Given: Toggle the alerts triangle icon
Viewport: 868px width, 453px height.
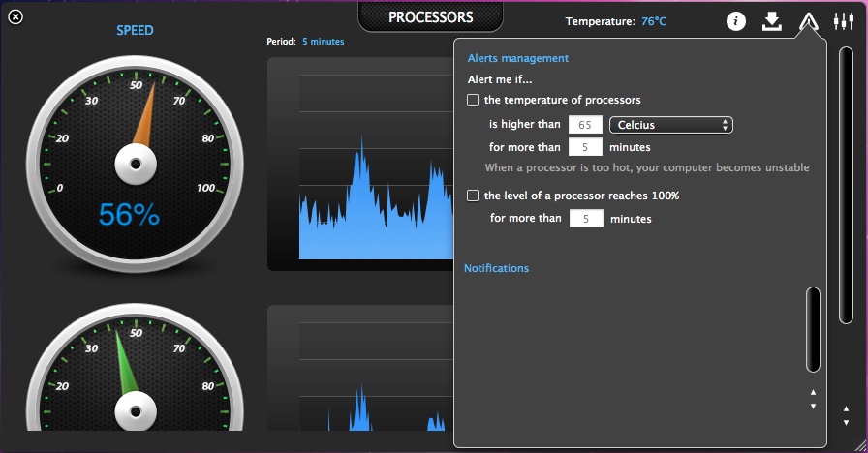Looking at the screenshot, I should (809, 21).
